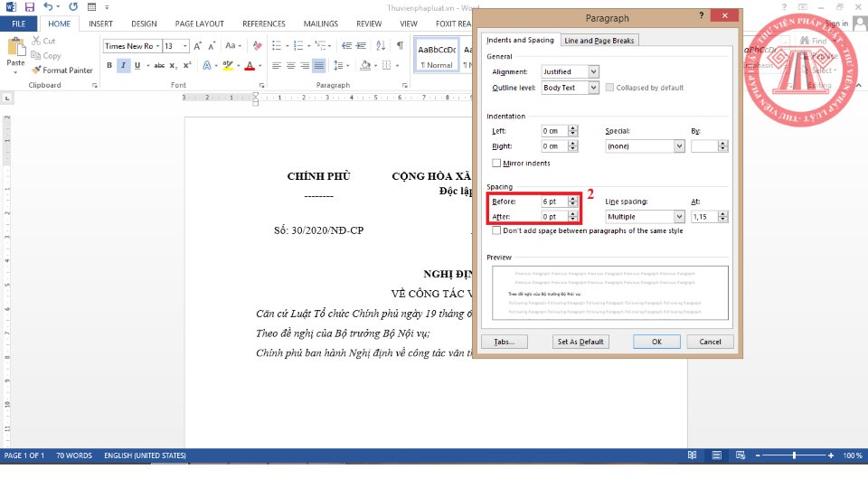Switch to the INSERT ribbon tab
This screenshot has height=488, width=868.
click(100, 23)
